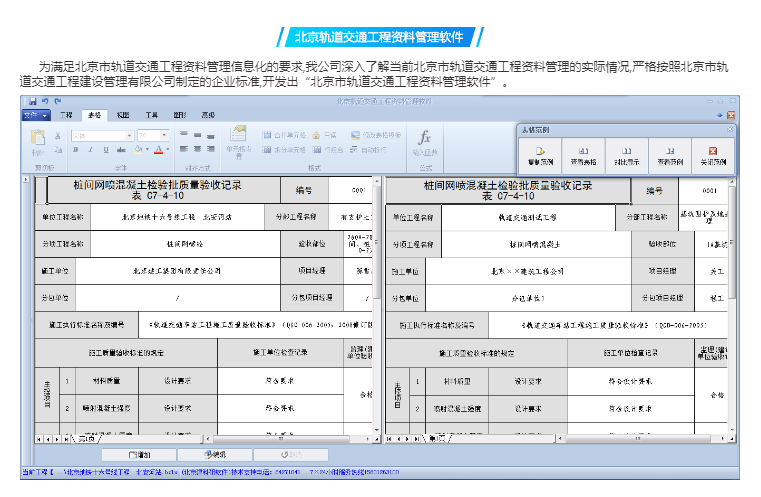The height and width of the screenshot is (497, 761).
Task: Toggle Bold formatting
Action: click(76, 150)
